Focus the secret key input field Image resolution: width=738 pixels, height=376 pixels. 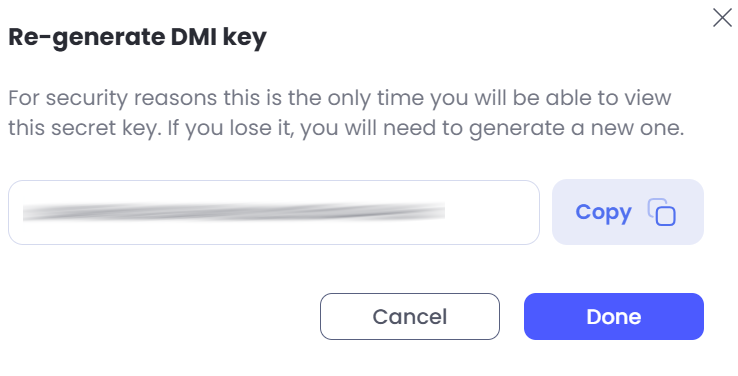[273, 212]
